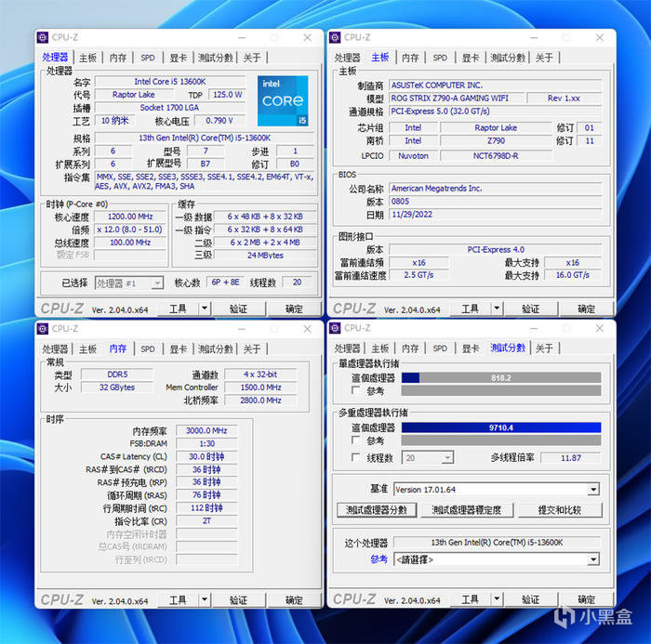Click level 3 cache value 24 MBytes

pyautogui.click(x=265, y=256)
